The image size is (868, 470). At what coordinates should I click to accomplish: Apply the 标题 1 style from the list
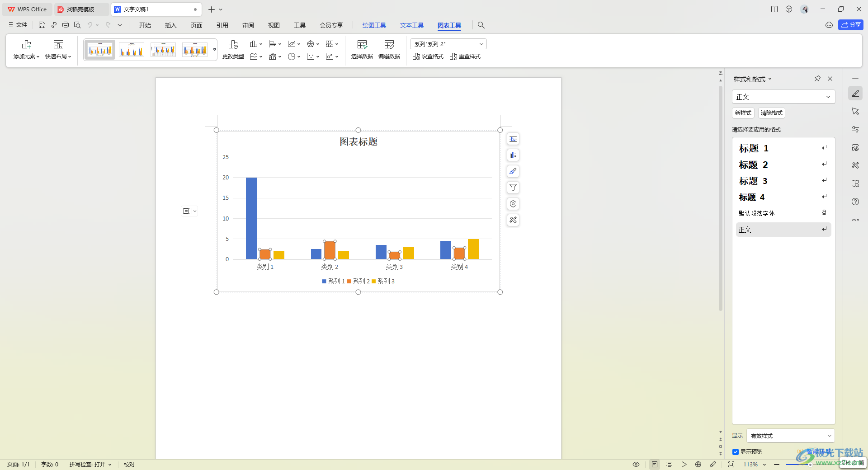pyautogui.click(x=783, y=148)
